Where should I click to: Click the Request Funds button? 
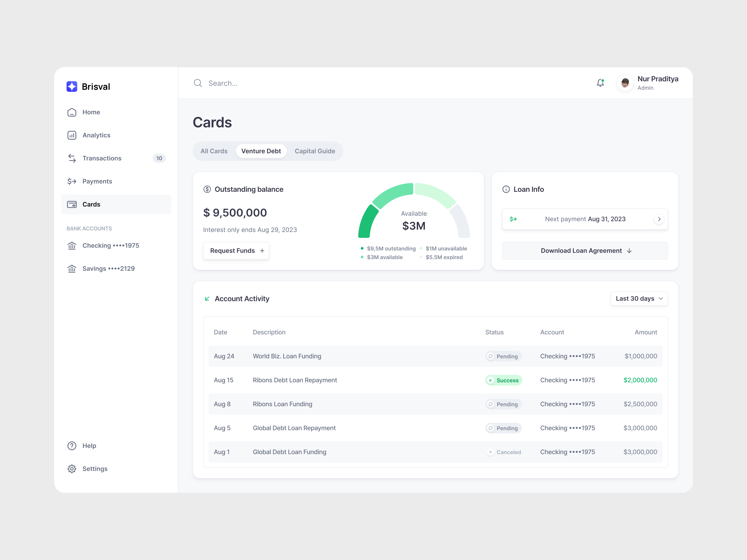(x=236, y=250)
